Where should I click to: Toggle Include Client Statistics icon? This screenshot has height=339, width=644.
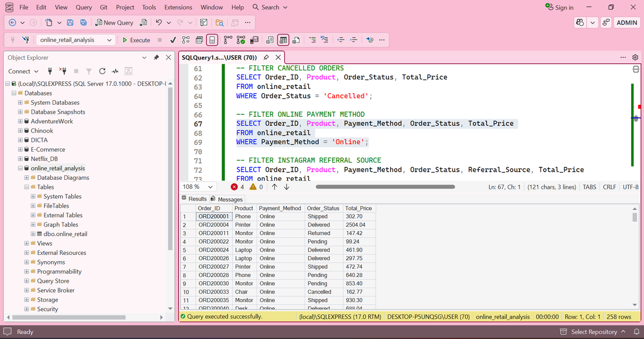point(254,40)
